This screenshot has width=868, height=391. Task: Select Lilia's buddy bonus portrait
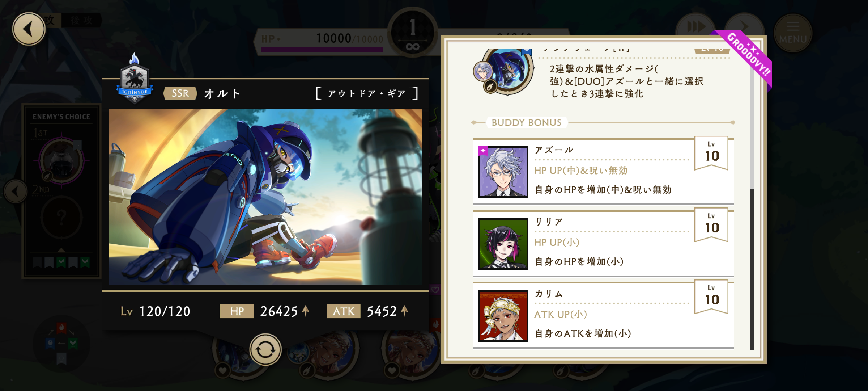tap(503, 244)
